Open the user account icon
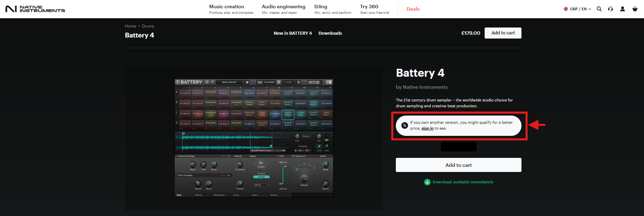Image resolution: width=644 pixels, height=216 pixels. [x=622, y=9]
